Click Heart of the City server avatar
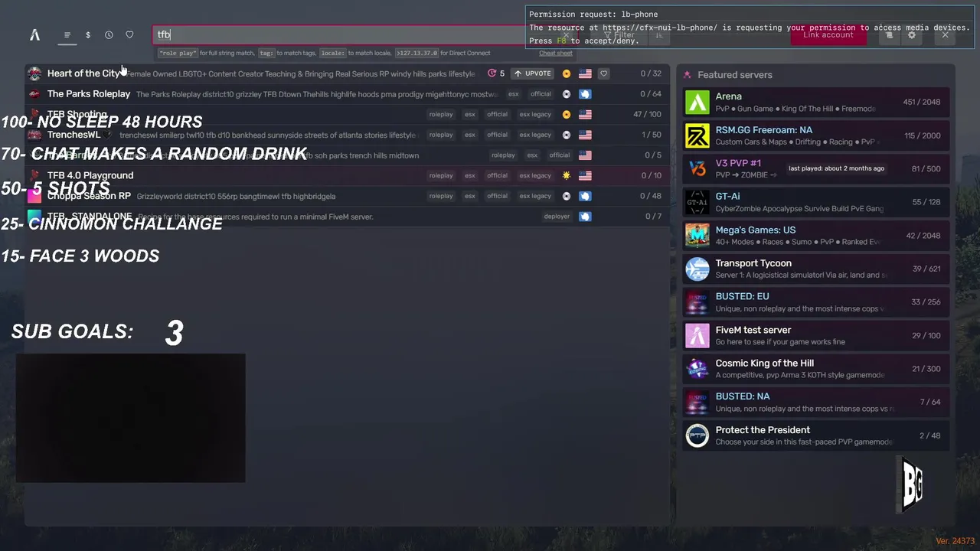This screenshot has height=551, width=980. click(x=34, y=73)
